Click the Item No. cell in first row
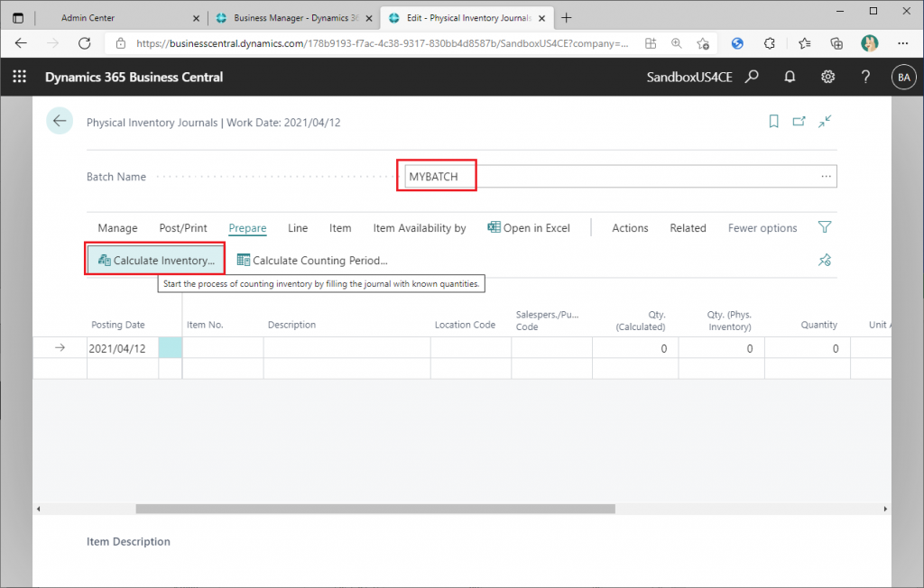 pos(223,348)
